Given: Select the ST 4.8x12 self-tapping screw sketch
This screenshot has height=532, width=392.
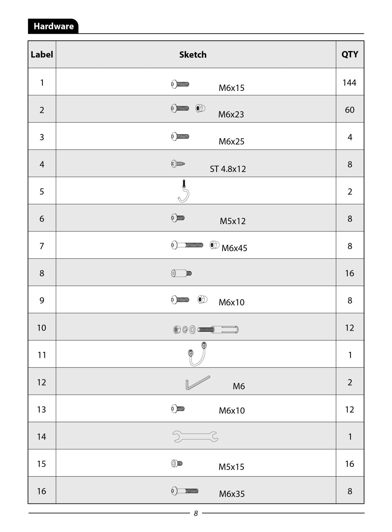Looking at the screenshot, I should [178, 164].
